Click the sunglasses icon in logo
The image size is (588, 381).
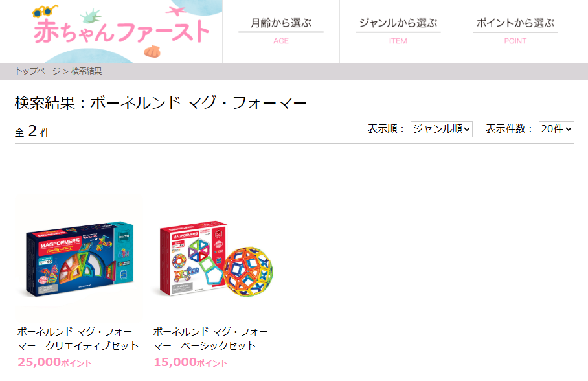tap(45, 11)
